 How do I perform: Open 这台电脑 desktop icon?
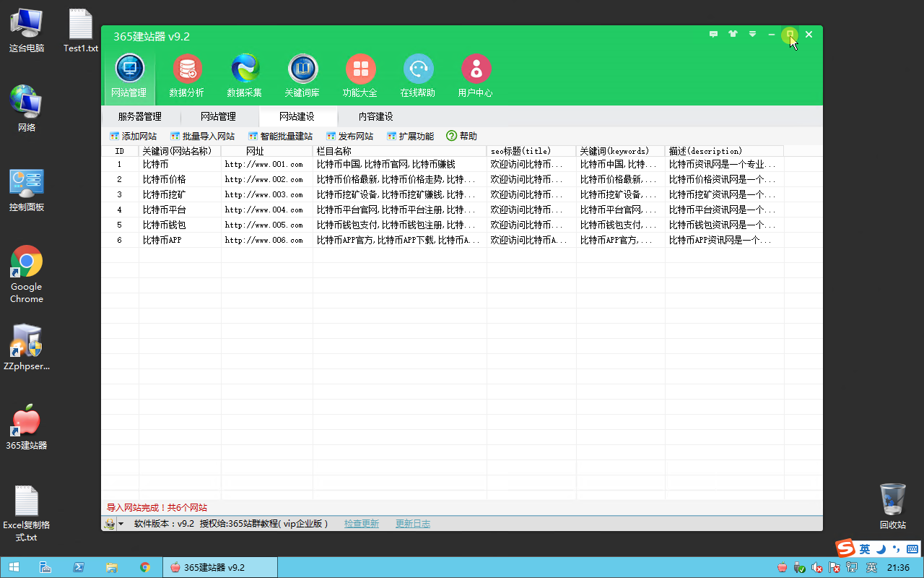[x=27, y=30]
